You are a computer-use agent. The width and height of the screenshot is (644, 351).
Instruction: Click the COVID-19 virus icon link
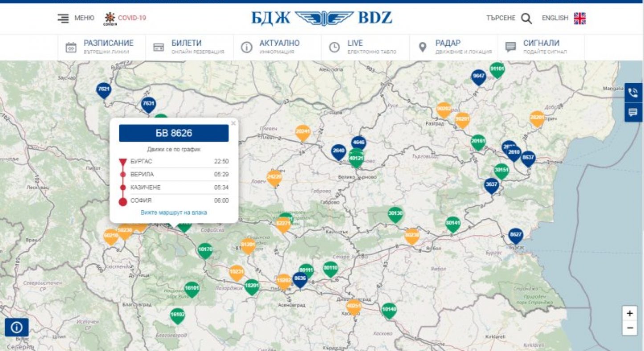coord(110,18)
